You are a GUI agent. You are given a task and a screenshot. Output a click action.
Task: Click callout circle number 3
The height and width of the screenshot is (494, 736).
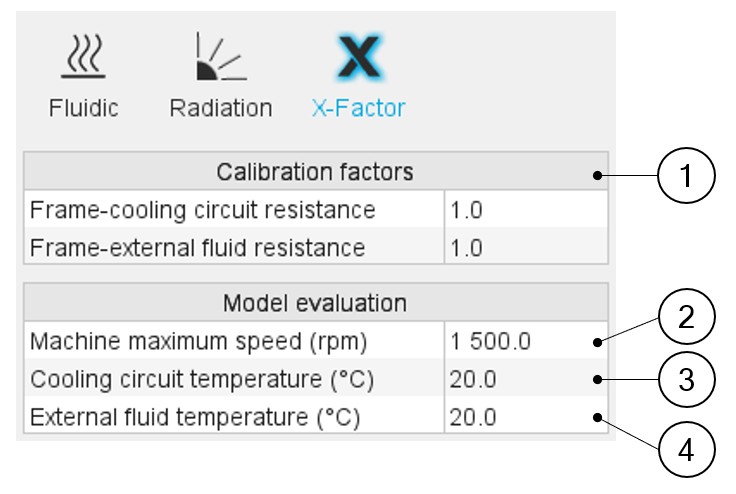(686, 382)
